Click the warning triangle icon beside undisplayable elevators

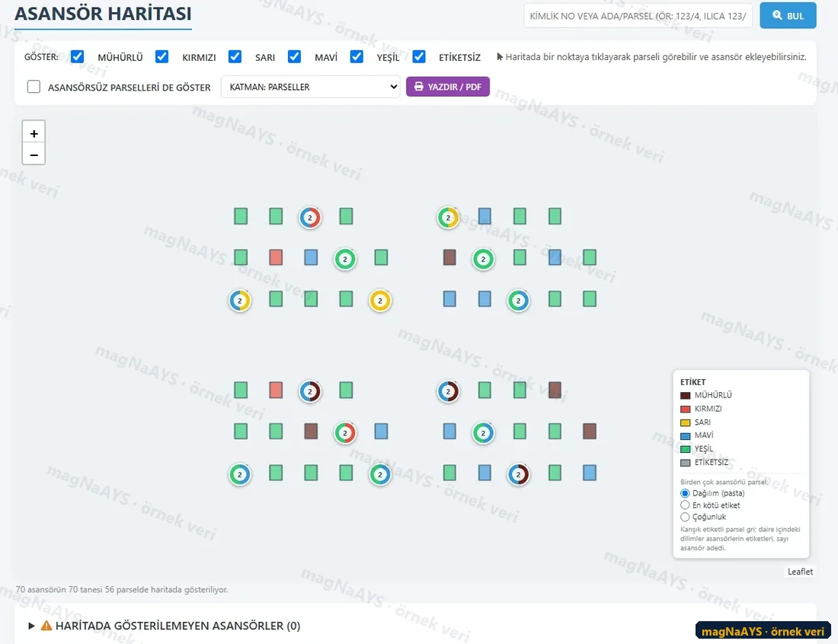coord(46,625)
